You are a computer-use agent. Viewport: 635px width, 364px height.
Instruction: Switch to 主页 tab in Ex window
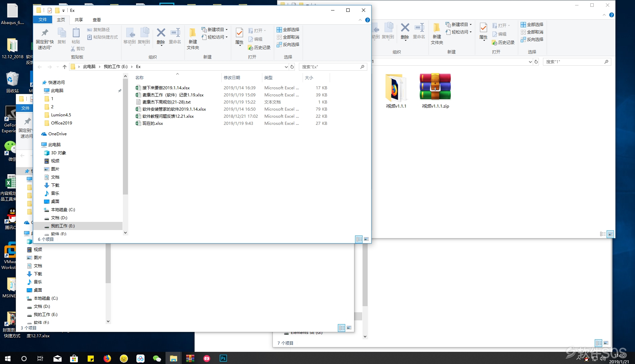[61, 20]
